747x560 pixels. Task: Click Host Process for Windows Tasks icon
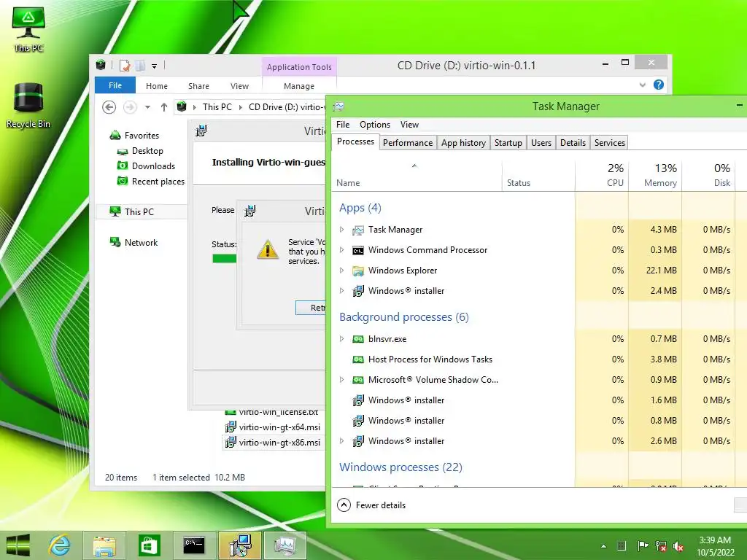pos(358,359)
